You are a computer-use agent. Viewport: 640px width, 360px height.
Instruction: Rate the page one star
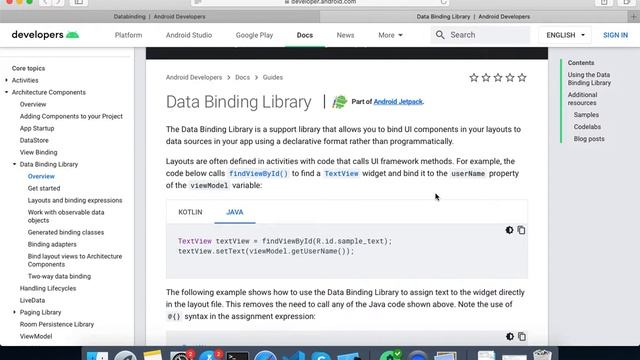click(473, 78)
